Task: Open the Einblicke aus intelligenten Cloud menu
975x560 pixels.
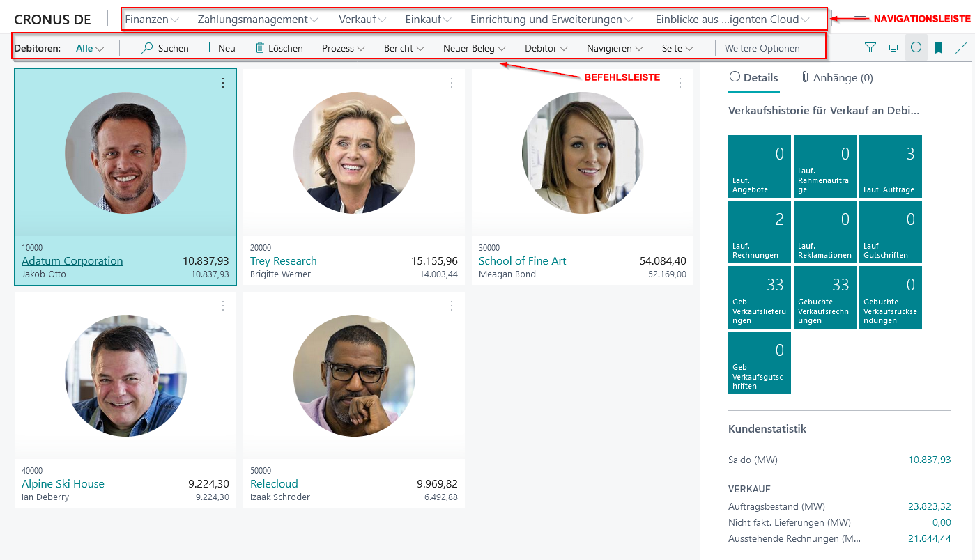Action: tap(732, 20)
